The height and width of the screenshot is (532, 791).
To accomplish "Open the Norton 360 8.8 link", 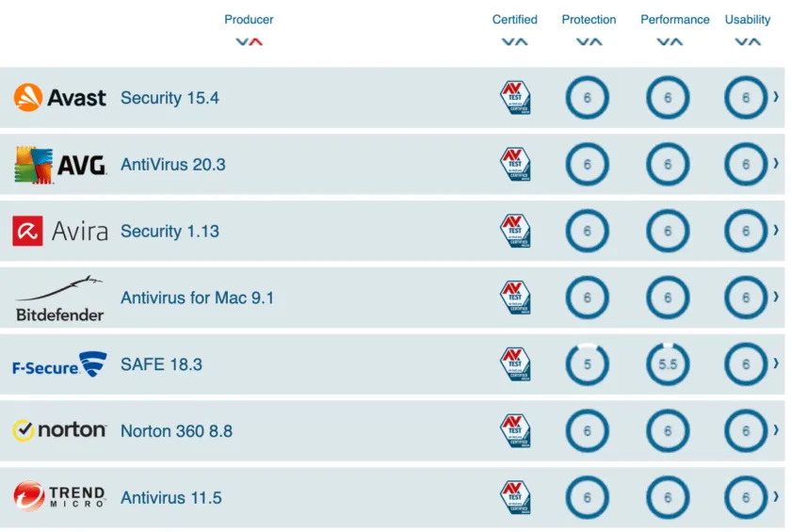I will click(x=176, y=431).
